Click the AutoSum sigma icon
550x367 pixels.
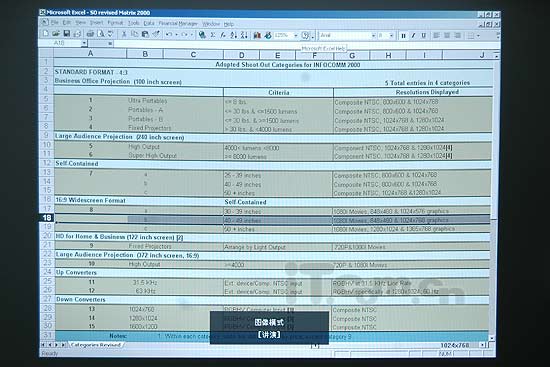(x=213, y=35)
